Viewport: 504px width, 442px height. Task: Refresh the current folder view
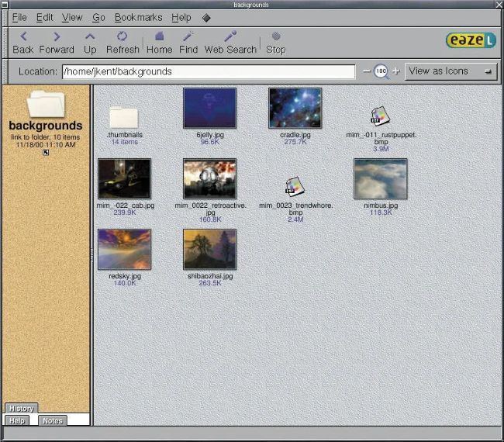[x=123, y=42]
